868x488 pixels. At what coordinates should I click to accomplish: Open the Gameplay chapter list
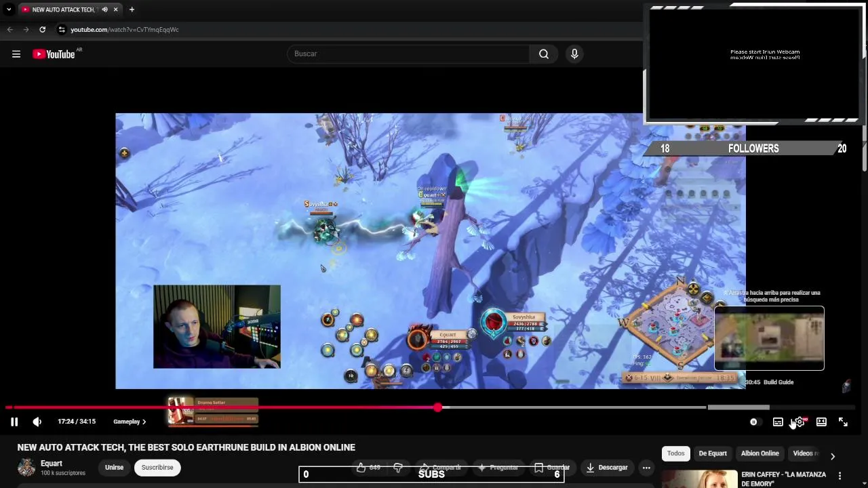coord(130,422)
